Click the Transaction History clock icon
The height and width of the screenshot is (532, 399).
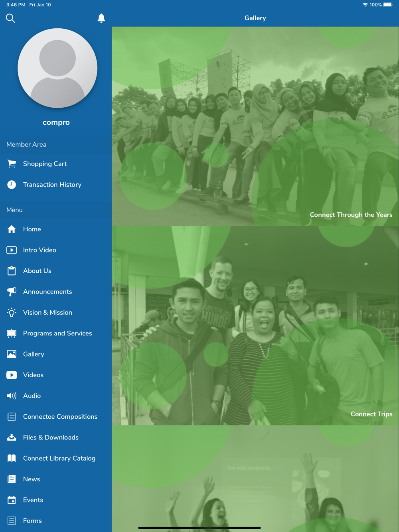[12, 184]
